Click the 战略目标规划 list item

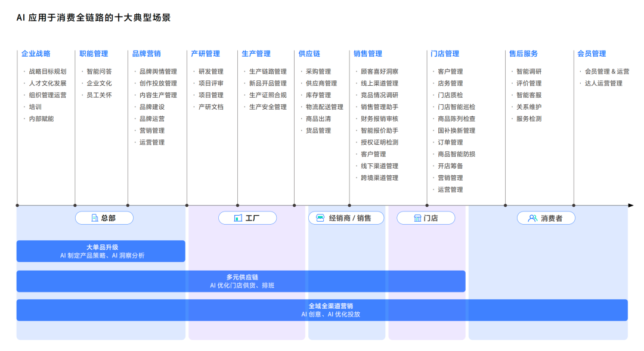tap(48, 72)
